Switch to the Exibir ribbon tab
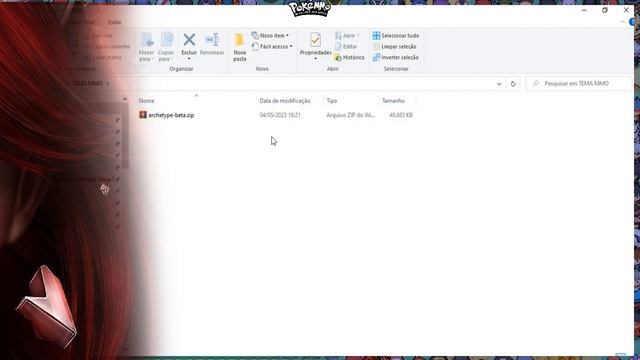640x360 pixels. click(115, 22)
